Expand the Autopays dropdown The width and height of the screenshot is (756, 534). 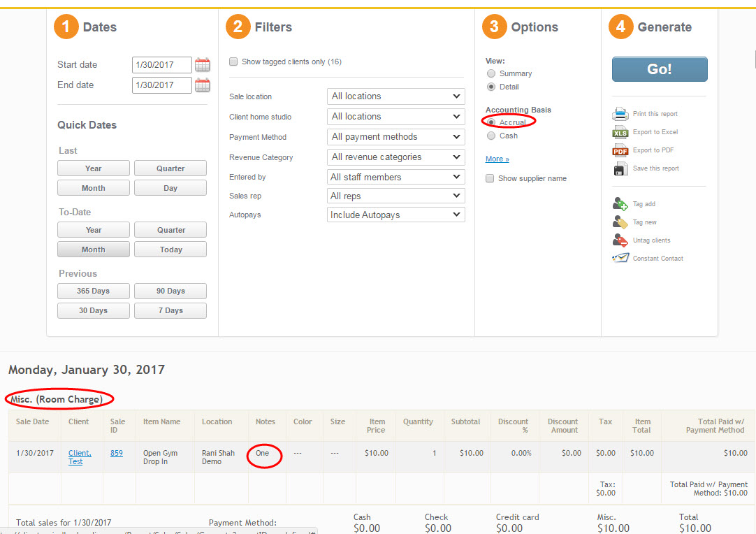click(x=395, y=215)
